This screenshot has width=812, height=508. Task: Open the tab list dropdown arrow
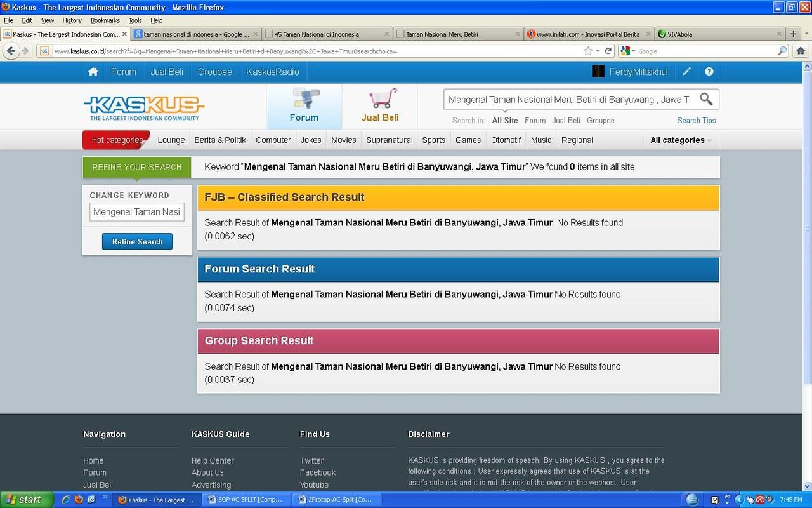pyautogui.click(x=806, y=34)
